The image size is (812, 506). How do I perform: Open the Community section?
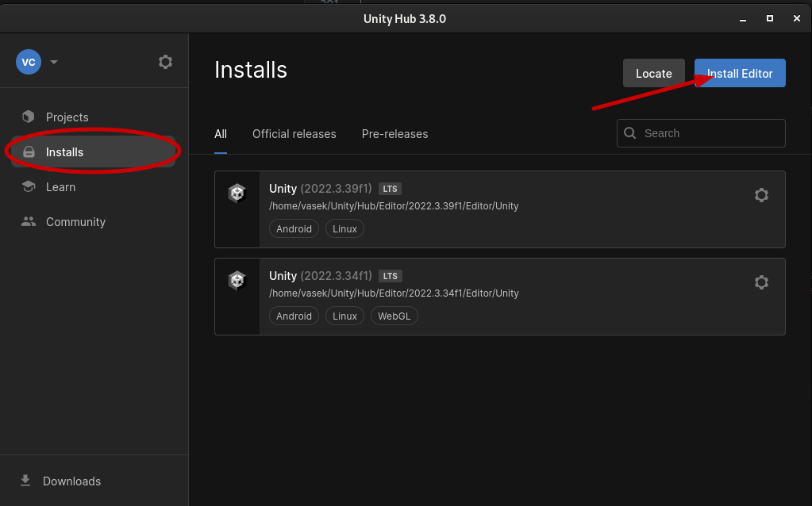point(75,222)
